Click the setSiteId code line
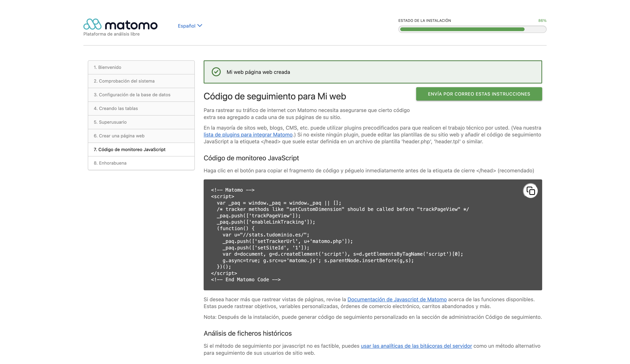Viewport: 630px width, 364px height. 266,248
